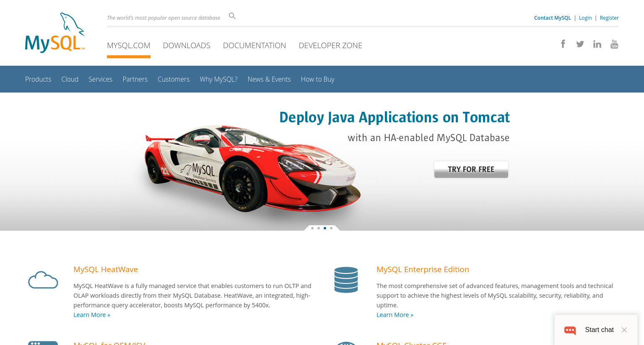Open Deploy Java Applications on Tomcat headline
Image resolution: width=644 pixels, height=345 pixels.
pos(395,117)
